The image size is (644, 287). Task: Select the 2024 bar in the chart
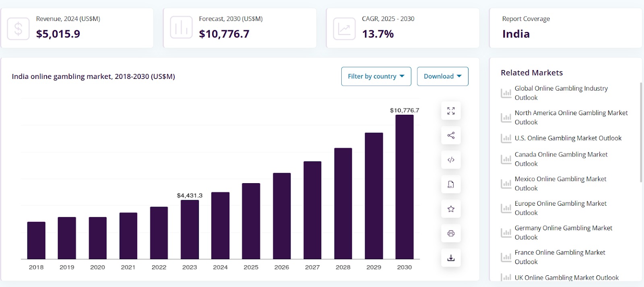point(220,225)
